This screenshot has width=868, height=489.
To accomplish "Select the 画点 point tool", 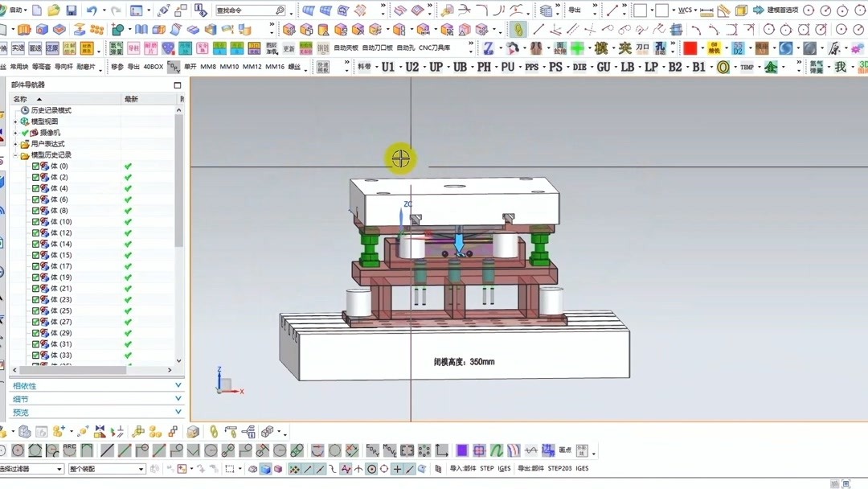I will coord(565,450).
